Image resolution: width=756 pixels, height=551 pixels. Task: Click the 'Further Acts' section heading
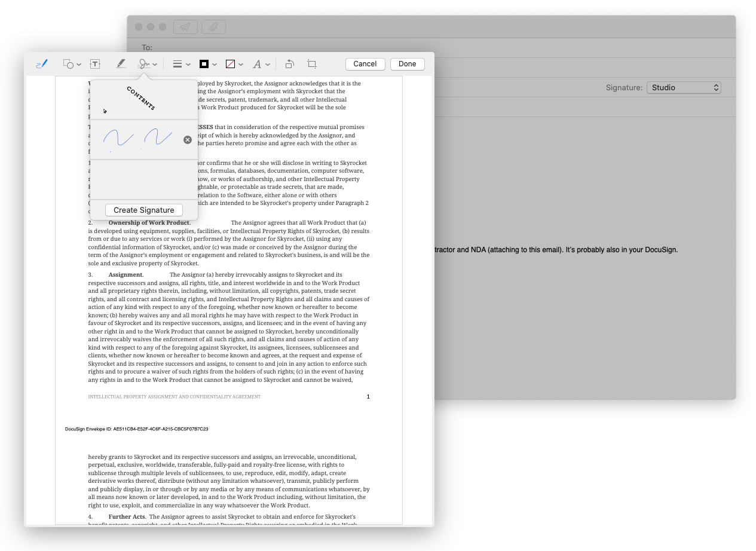point(126,516)
